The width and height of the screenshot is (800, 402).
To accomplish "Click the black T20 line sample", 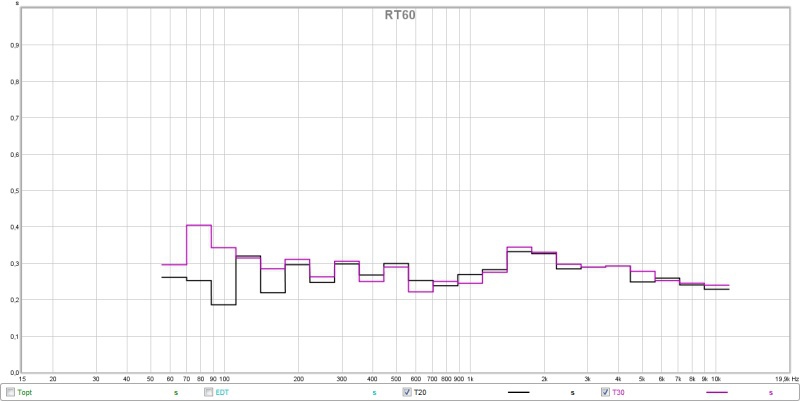I will [519, 394].
